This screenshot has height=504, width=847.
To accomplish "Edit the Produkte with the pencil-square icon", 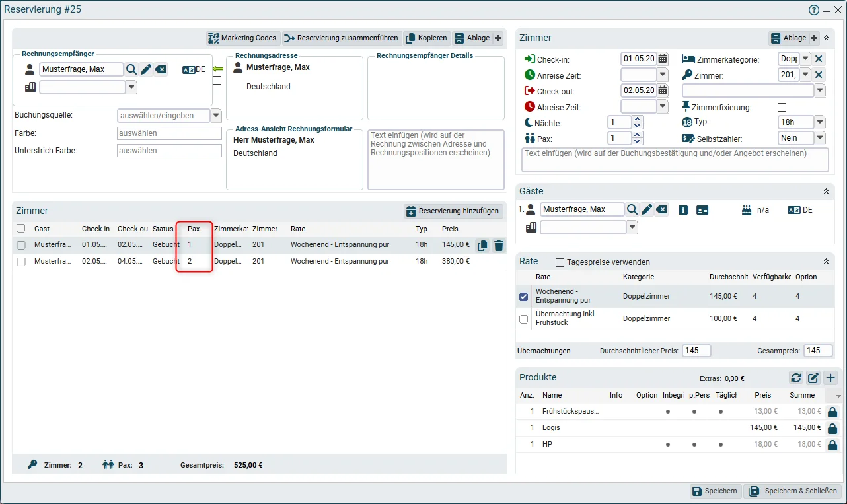I will click(x=813, y=378).
